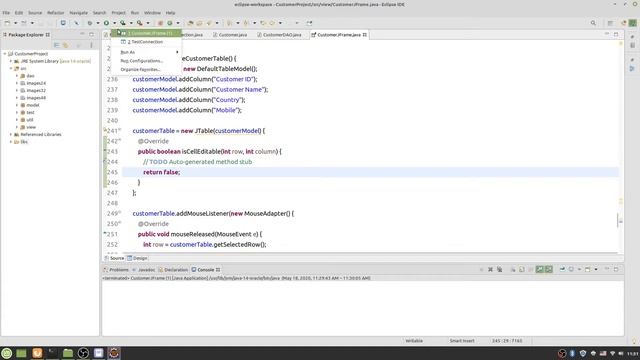
Task: Open the Window menu
Action: pyautogui.click(x=152, y=13)
